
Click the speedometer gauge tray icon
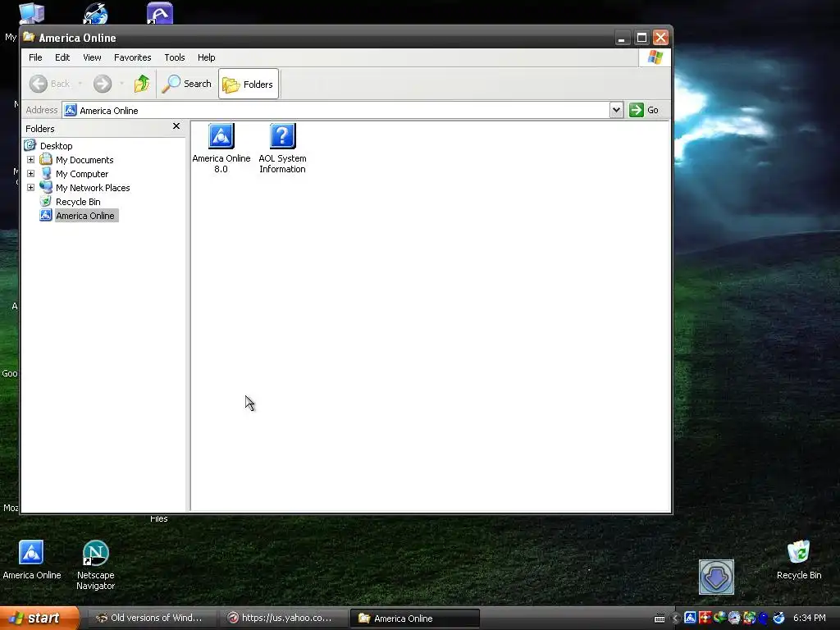pos(734,619)
